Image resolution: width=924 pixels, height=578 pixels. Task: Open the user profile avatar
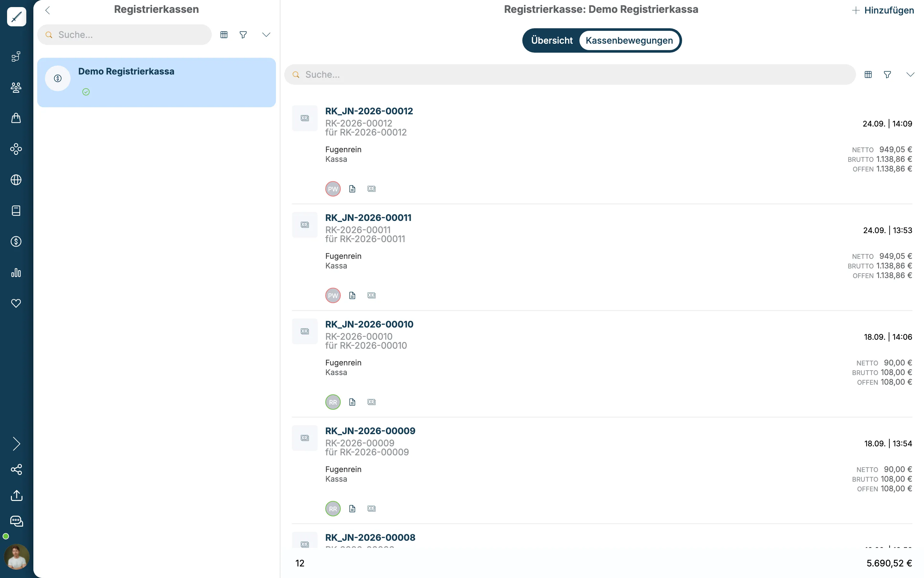16,557
